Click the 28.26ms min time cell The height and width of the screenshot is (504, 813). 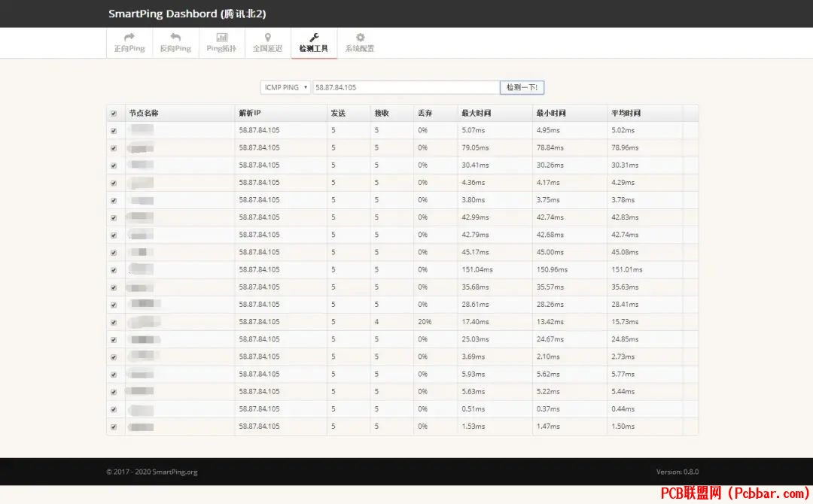pyautogui.click(x=550, y=304)
